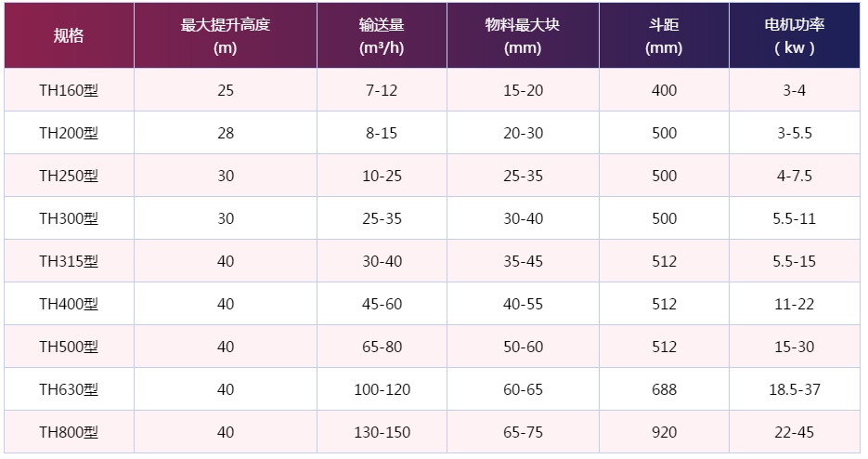Click the TH400型 row label

coord(69,304)
